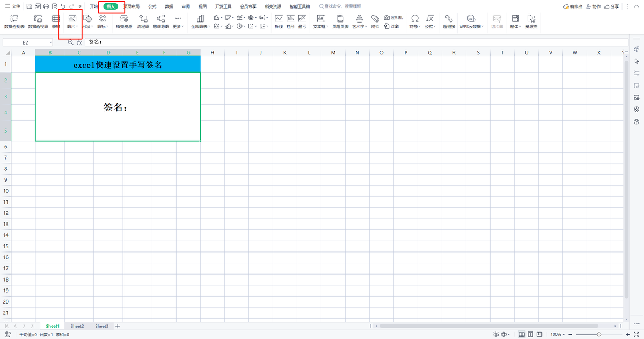This screenshot has width=644, height=339.
Task: Insert an attachment (附件)
Action: 375,21
